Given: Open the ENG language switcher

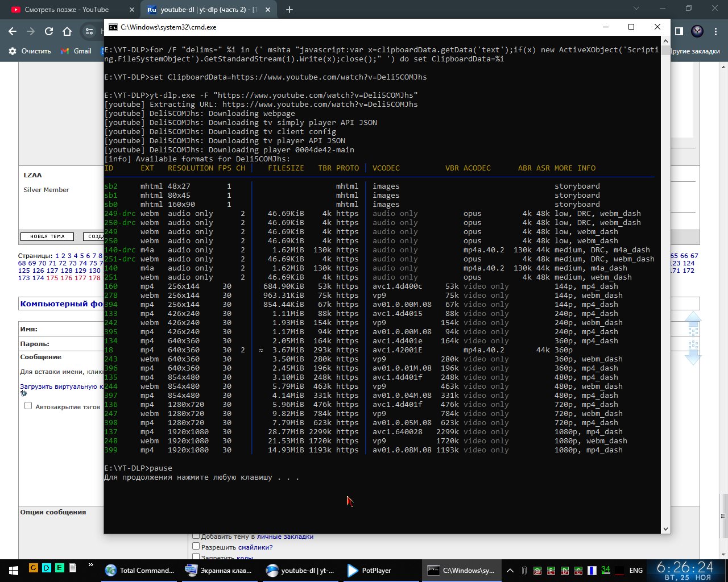Looking at the screenshot, I should [x=636, y=570].
